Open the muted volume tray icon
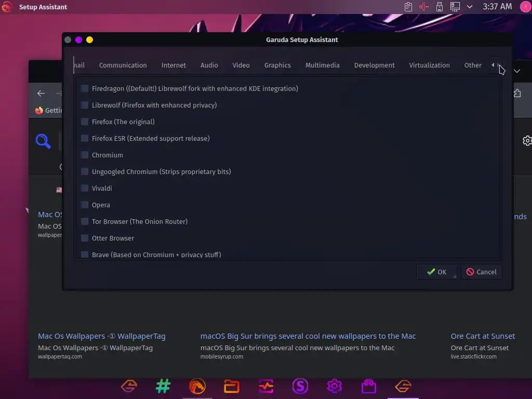Viewport: 532px width, 399px height. click(x=424, y=7)
